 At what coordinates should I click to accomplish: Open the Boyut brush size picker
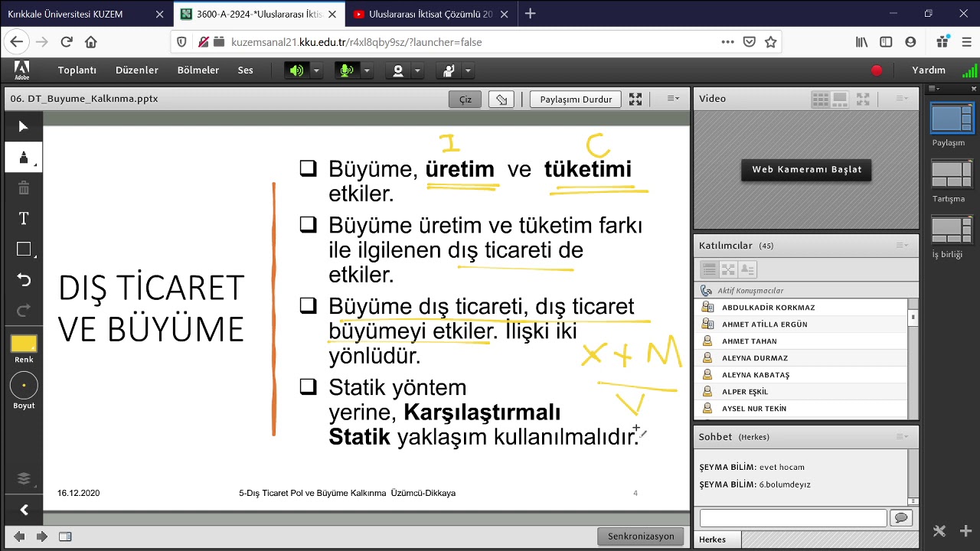tap(24, 386)
